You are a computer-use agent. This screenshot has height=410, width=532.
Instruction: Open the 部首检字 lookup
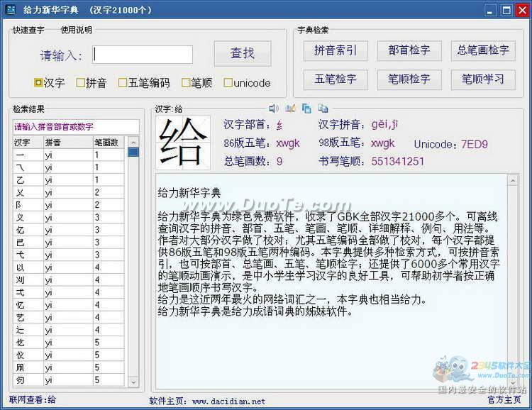[409, 50]
